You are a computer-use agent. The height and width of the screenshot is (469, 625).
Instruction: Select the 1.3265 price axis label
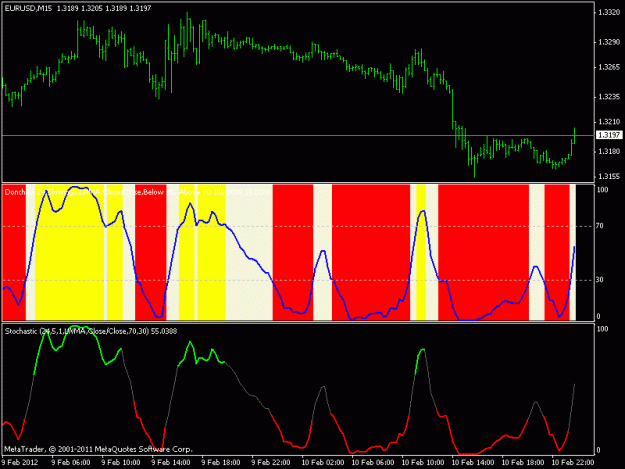tap(609, 67)
